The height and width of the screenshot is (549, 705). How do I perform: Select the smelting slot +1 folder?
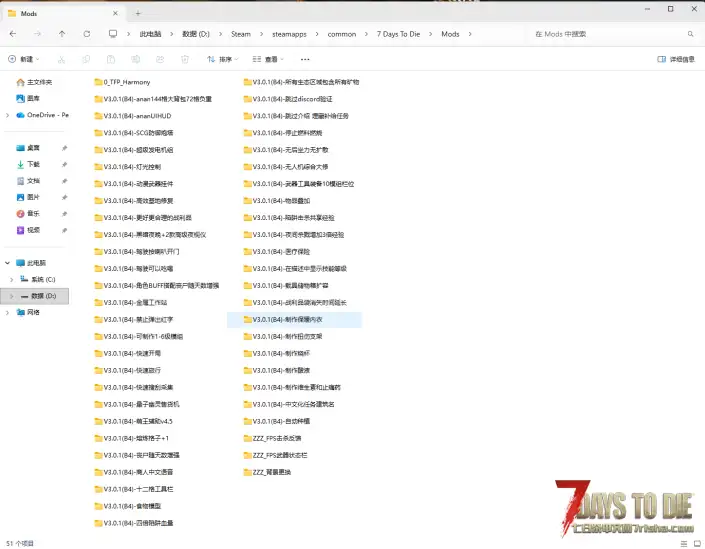[132, 438]
